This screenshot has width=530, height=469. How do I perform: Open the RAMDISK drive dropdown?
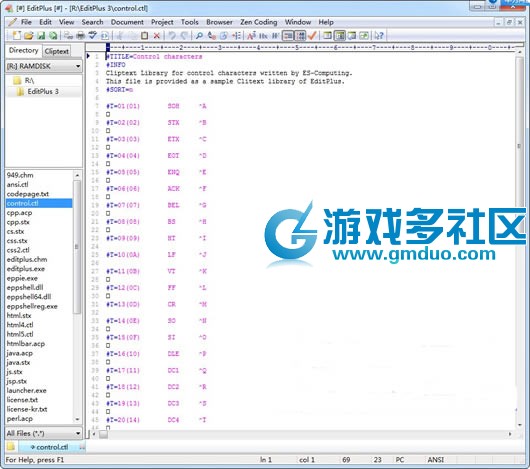click(x=44, y=66)
